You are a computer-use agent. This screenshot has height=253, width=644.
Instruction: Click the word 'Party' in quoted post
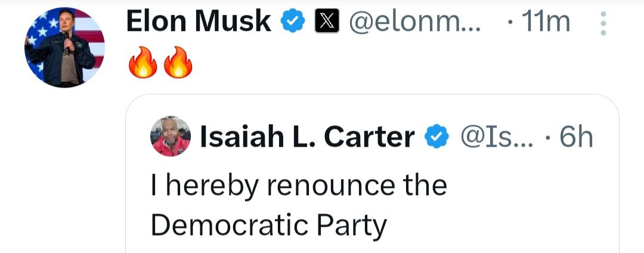coord(355,226)
